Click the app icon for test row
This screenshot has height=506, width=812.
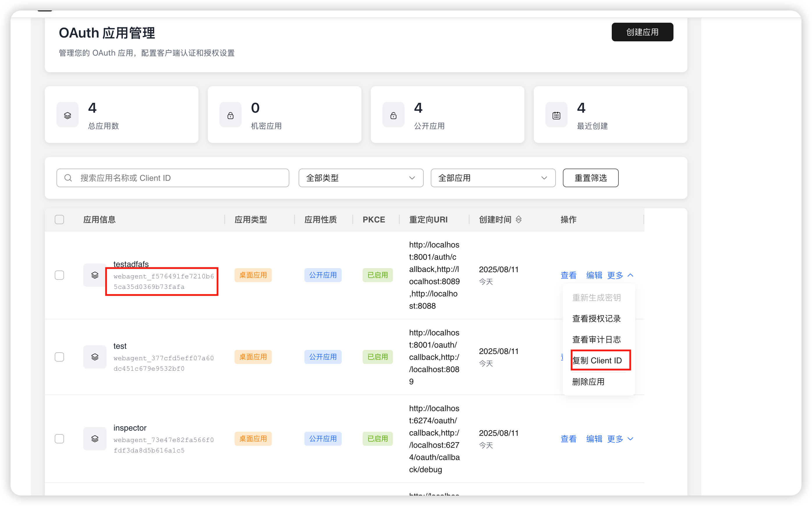95,357
